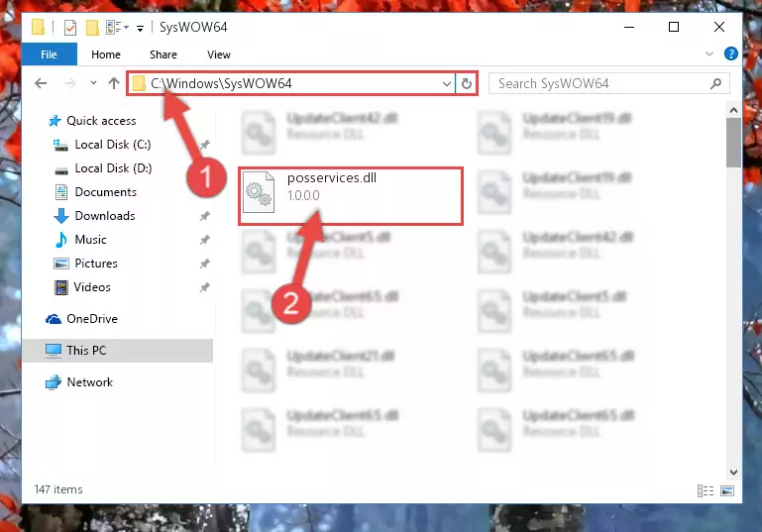
Task: Click the pin icon beside Downloads
Action: pos(204,216)
